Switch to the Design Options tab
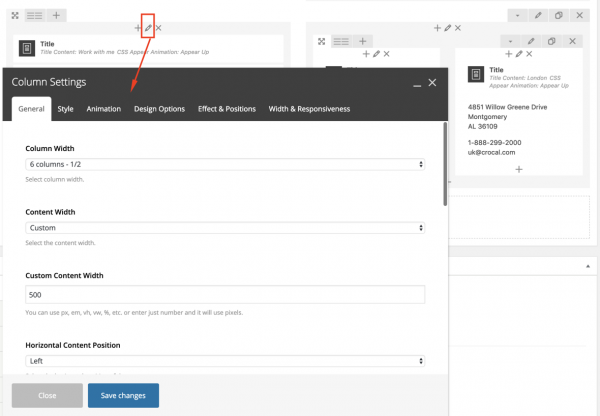Viewport: 600px width, 416px height. point(159,109)
